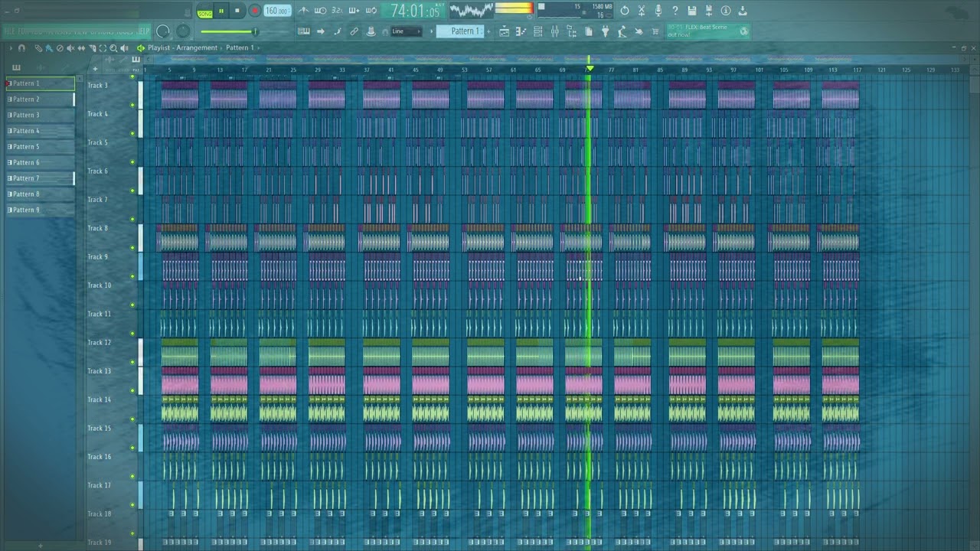Toggle the link/multilink controllers icon
The image size is (980, 551).
point(354,31)
